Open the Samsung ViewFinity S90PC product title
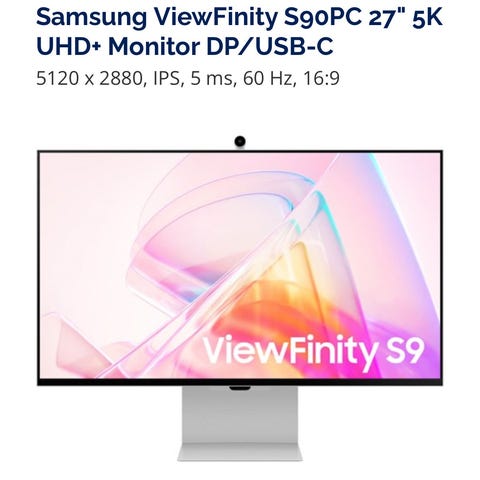 click(239, 31)
